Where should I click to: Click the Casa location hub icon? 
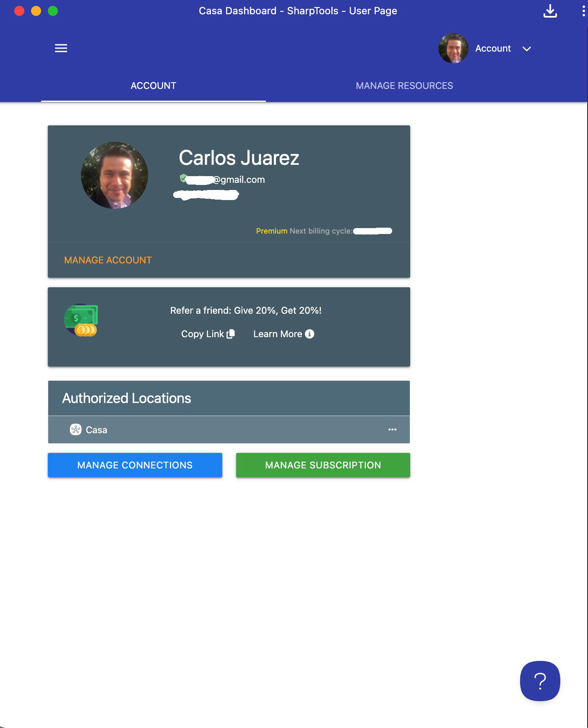point(75,430)
